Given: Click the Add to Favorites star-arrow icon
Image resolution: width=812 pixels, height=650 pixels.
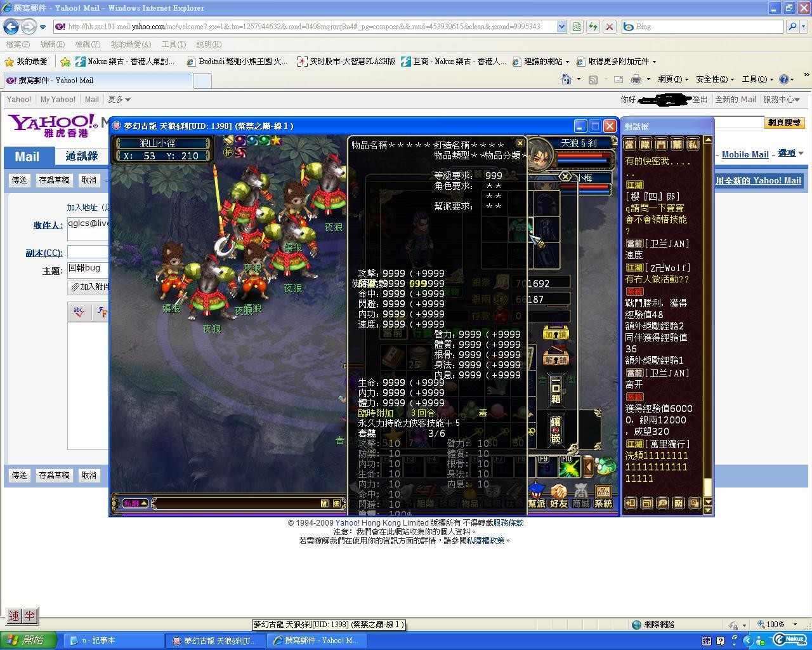Looking at the screenshot, I should pos(65,62).
